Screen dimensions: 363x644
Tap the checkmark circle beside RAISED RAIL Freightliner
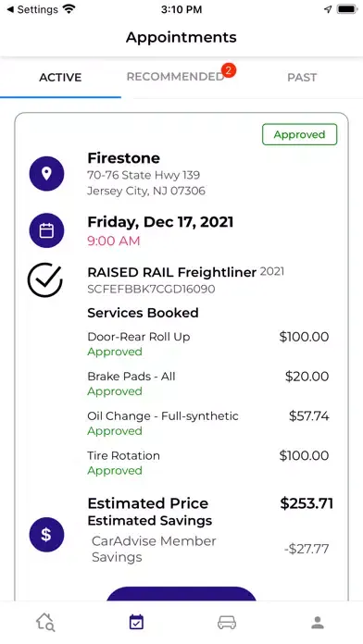45,280
